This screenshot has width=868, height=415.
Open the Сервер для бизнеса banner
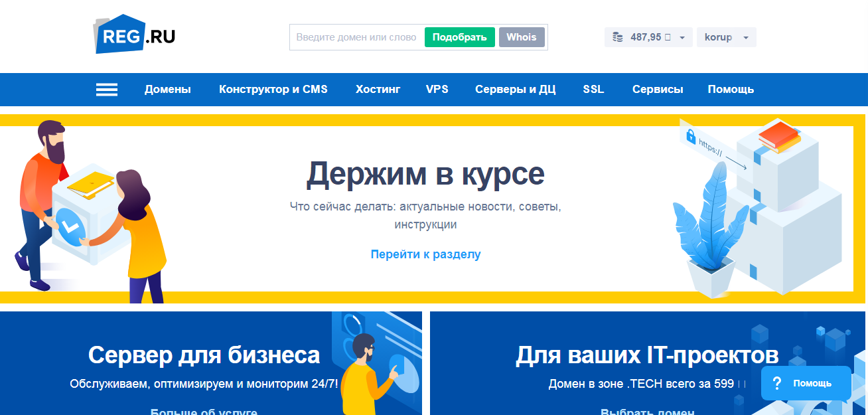point(204,355)
